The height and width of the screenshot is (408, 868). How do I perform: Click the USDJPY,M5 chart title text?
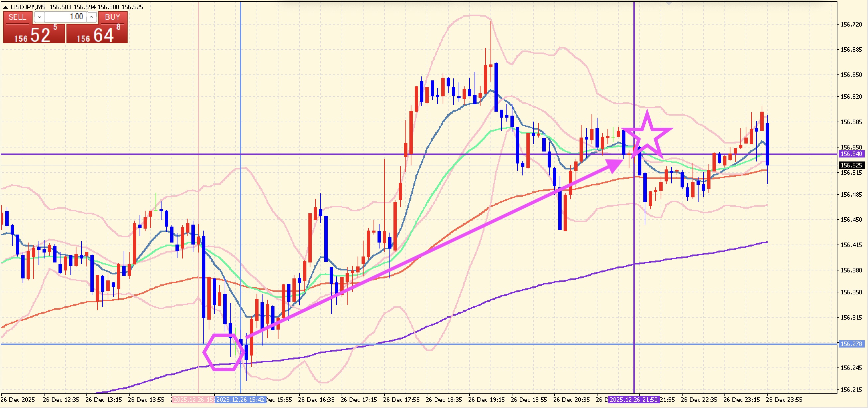point(28,7)
